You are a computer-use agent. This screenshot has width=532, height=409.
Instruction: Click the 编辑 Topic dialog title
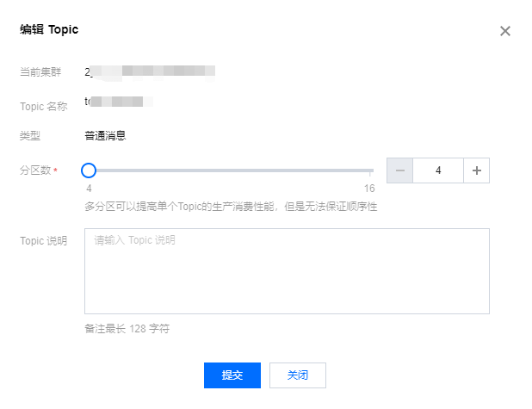49,29
